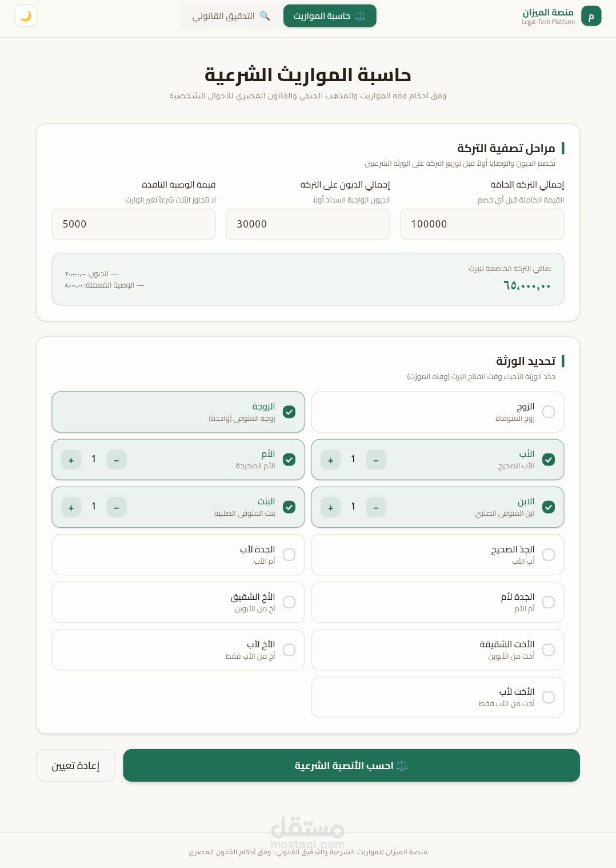Check the الأخ لأب paternal brother checkbox
This screenshot has height=868, width=616.
click(x=289, y=650)
